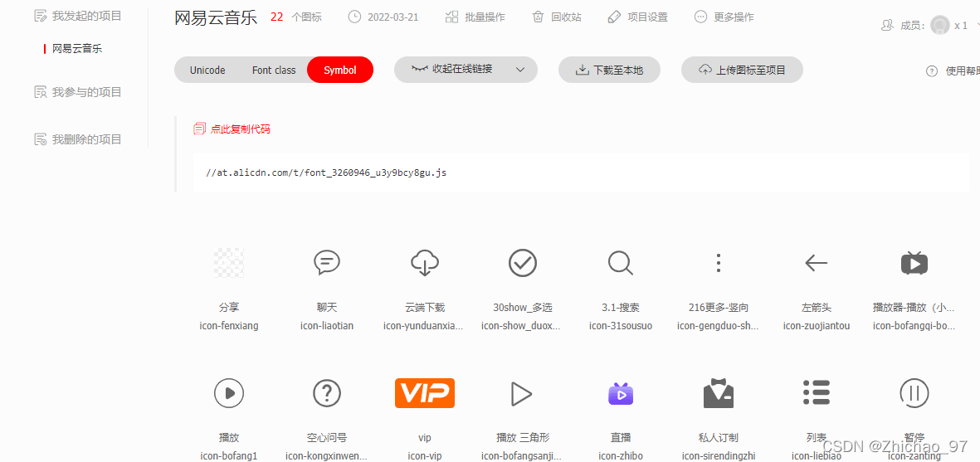
Task: Click the icon-liaotian class name
Action: tap(327, 325)
